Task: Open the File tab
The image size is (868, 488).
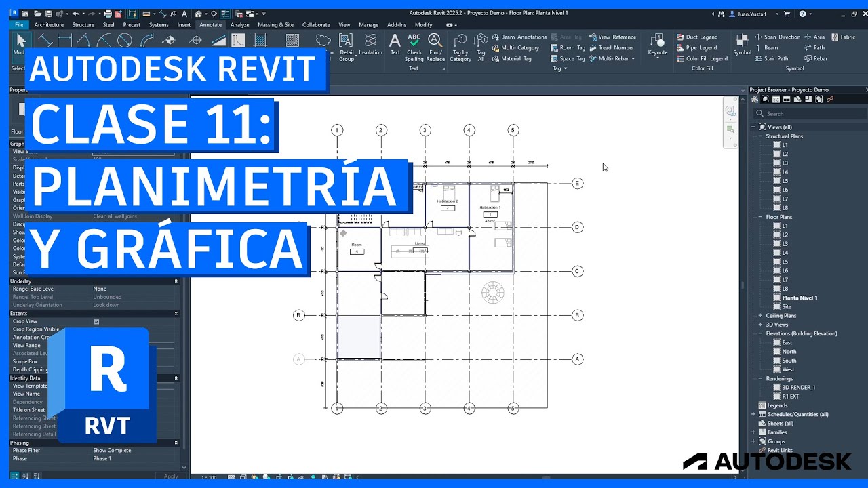Action: click(x=19, y=25)
